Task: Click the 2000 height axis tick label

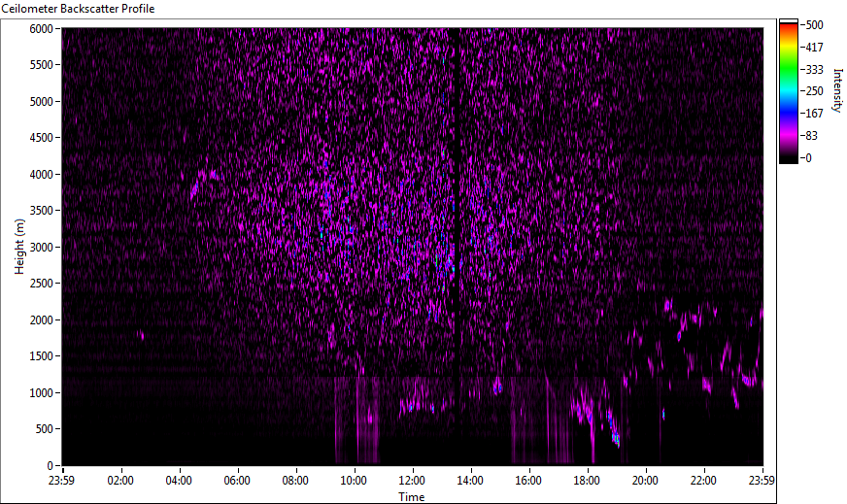Action: 41,319
